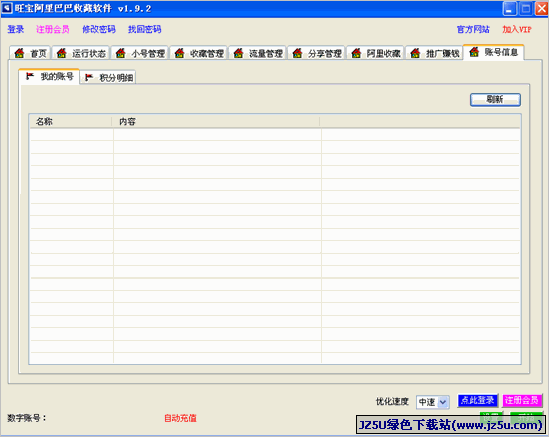Click the blue 点此登录 button
The height and width of the screenshot is (437, 549).
478,400
